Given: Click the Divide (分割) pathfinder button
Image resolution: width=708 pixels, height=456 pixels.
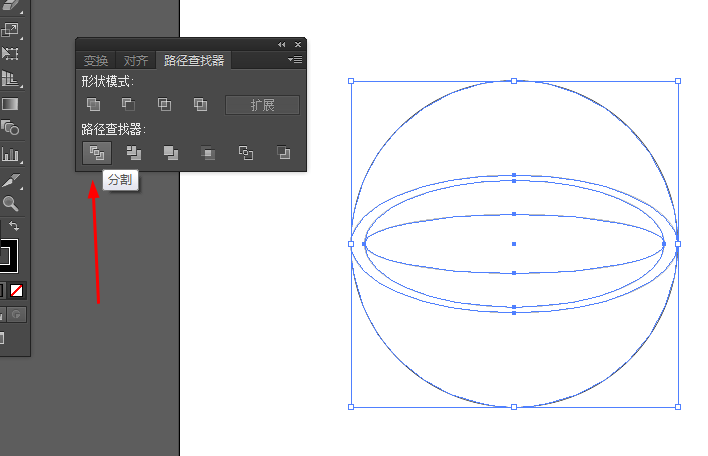Looking at the screenshot, I should [x=97, y=153].
